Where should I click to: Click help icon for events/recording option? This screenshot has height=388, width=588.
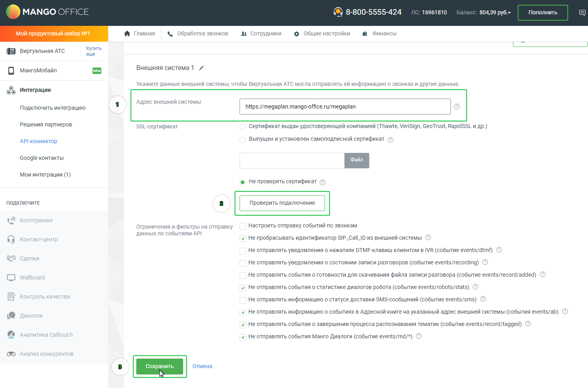point(485,262)
